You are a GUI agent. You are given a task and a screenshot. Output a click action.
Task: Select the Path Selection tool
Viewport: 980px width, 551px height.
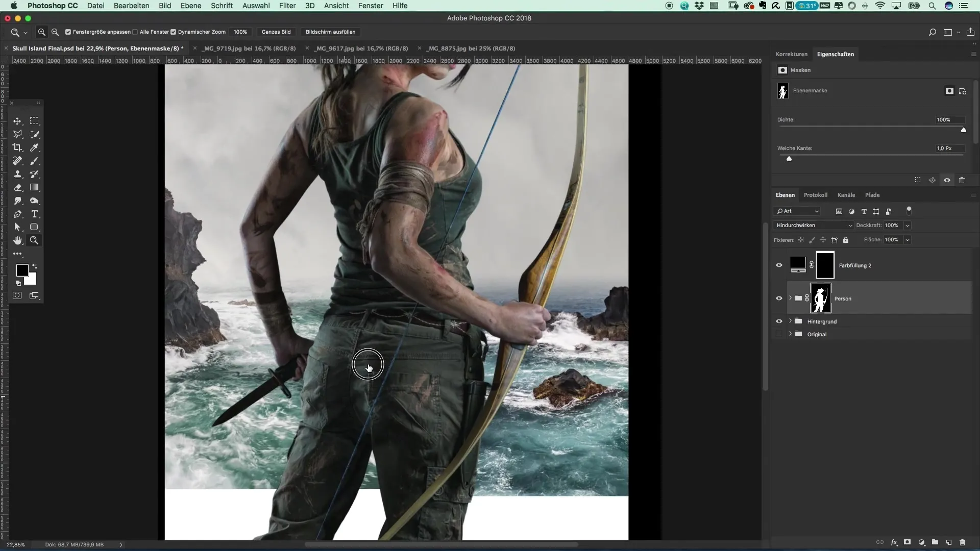tap(17, 227)
